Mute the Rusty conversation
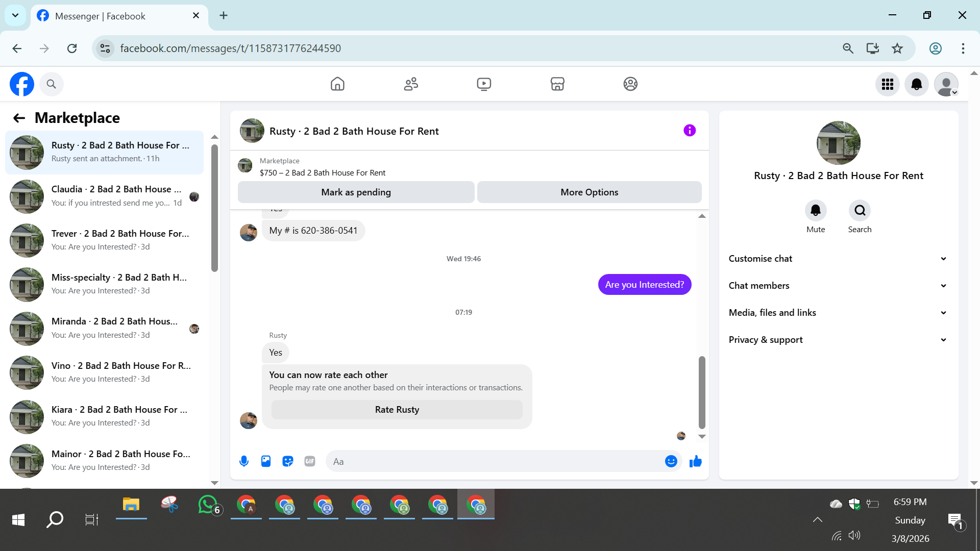Image resolution: width=980 pixels, height=551 pixels. tap(815, 211)
